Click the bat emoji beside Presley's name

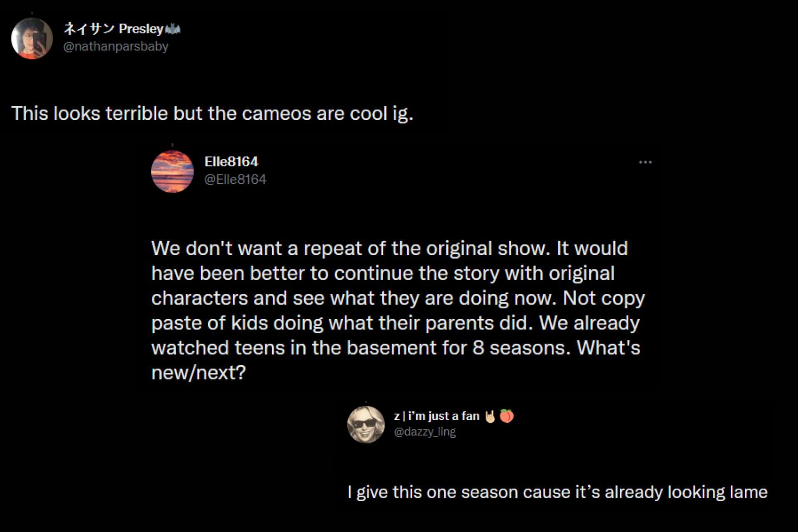172,29
